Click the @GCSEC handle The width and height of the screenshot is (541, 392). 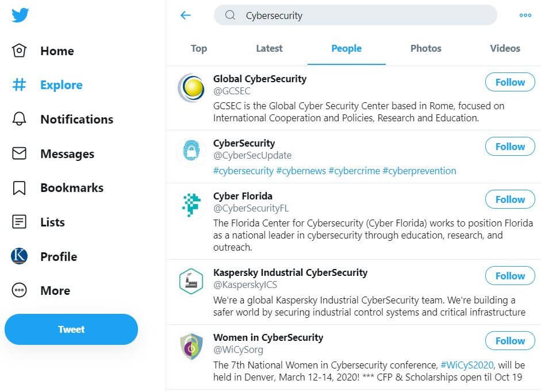point(232,91)
